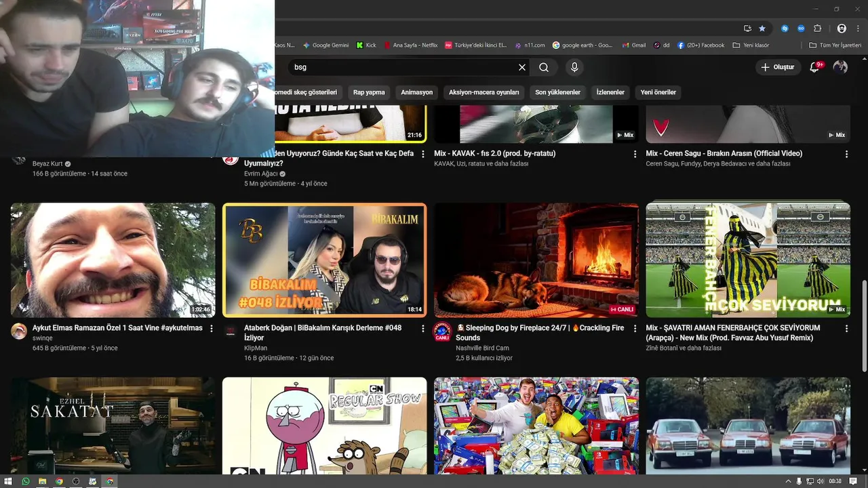The width and height of the screenshot is (868, 488).
Task: Open the Kick bookmark
Action: pyautogui.click(x=366, y=45)
